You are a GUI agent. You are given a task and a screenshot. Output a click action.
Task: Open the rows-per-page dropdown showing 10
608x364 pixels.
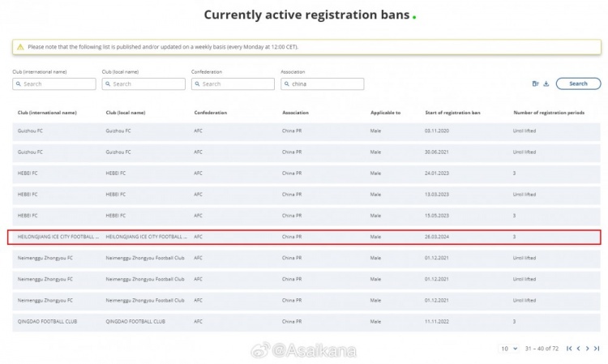point(507,348)
